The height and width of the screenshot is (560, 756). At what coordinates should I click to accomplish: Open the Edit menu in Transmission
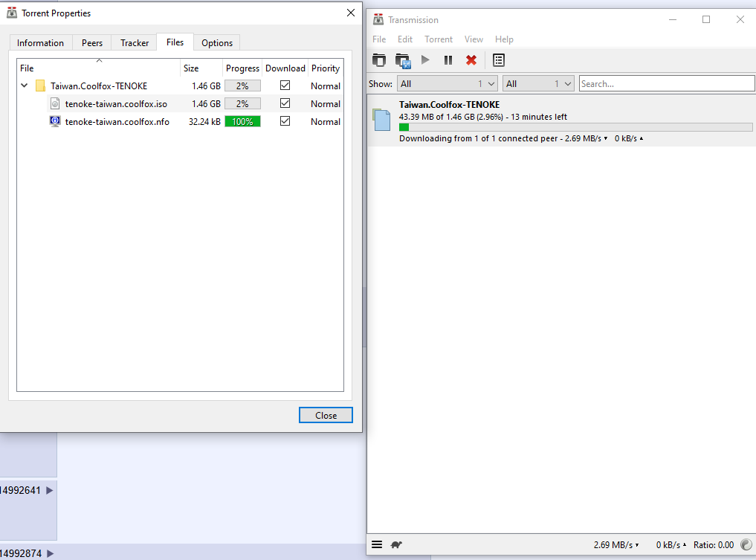[x=405, y=39]
